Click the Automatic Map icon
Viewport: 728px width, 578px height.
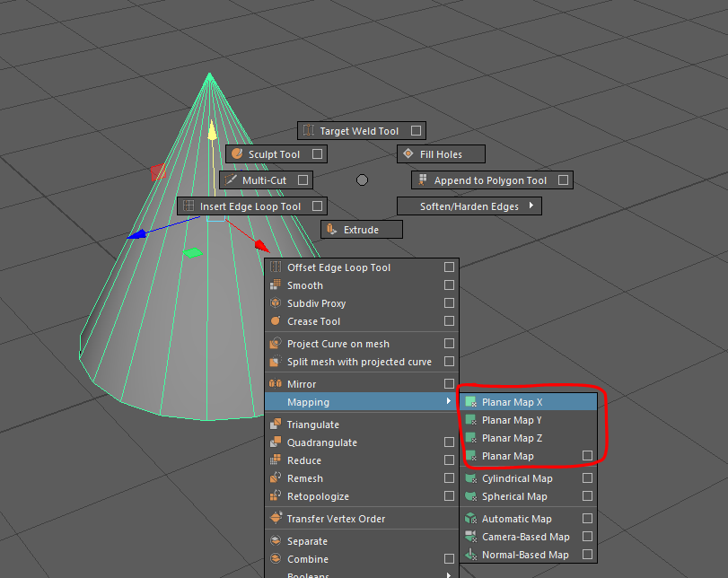pyautogui.click(x=470, y=518)
